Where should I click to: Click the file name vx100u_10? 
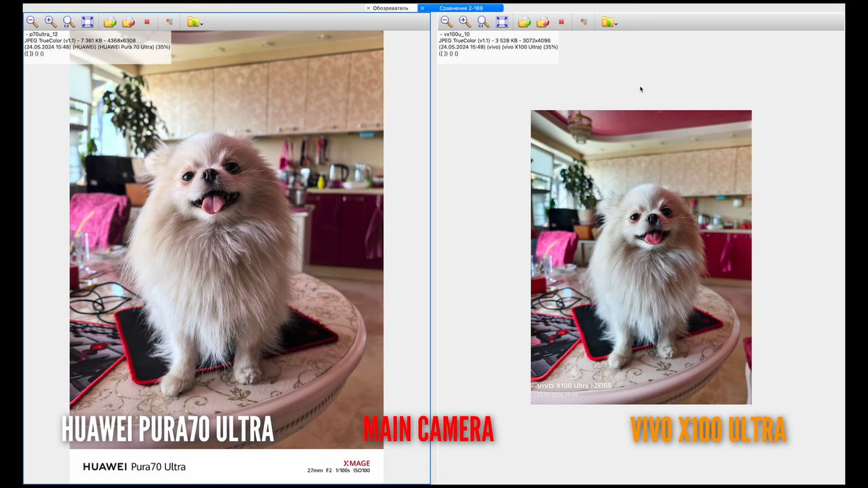pos(456,34)
